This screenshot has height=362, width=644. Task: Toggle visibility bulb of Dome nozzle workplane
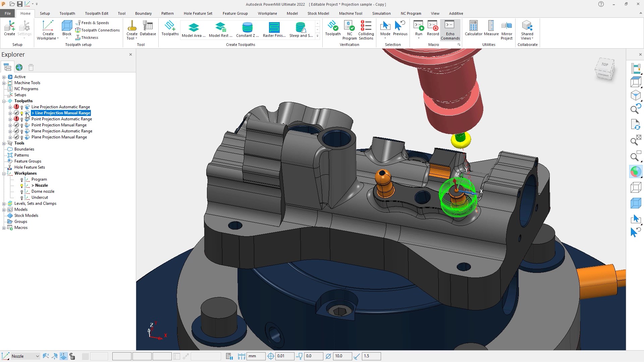[x=22, y=192]
